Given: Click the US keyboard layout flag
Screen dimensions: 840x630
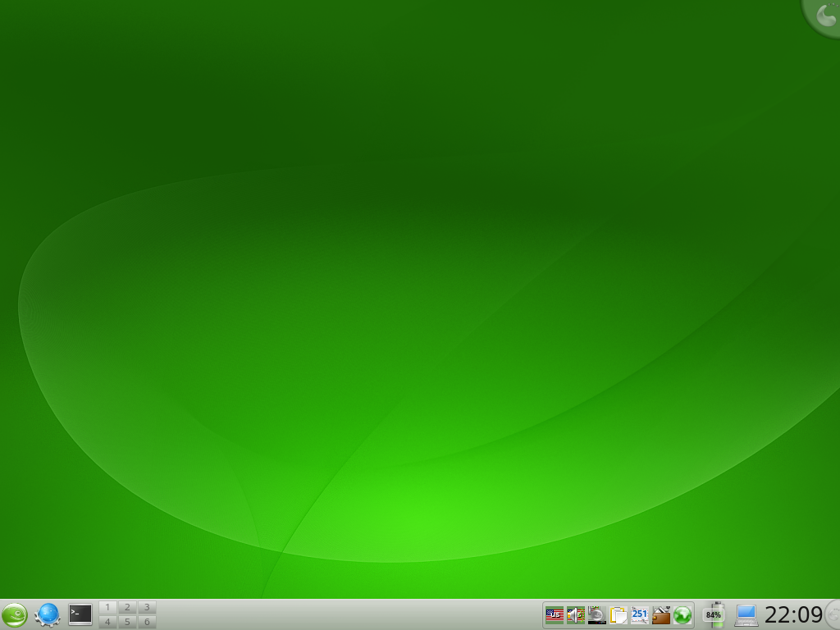Looking at the screenshot, I should tap(555, 615).
